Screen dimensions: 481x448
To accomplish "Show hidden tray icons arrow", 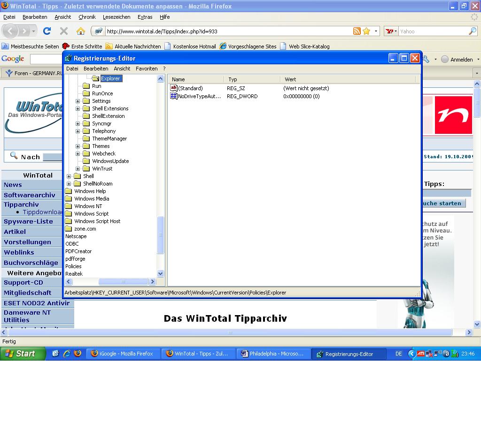I will 411,354.
